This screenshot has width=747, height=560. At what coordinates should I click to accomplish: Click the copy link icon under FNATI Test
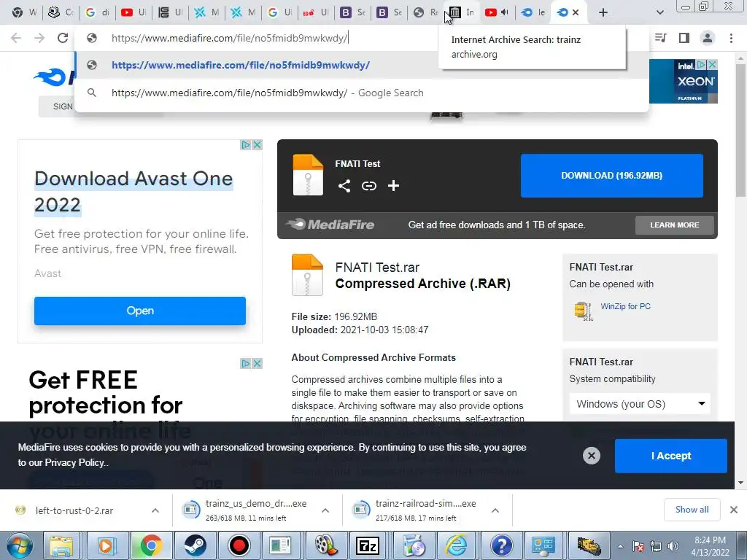point(368,186)
